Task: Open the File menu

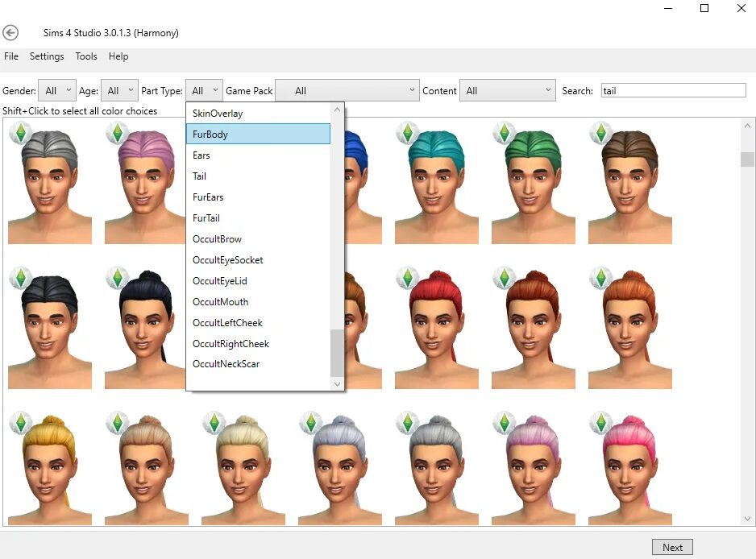Action: coord(11,56)
